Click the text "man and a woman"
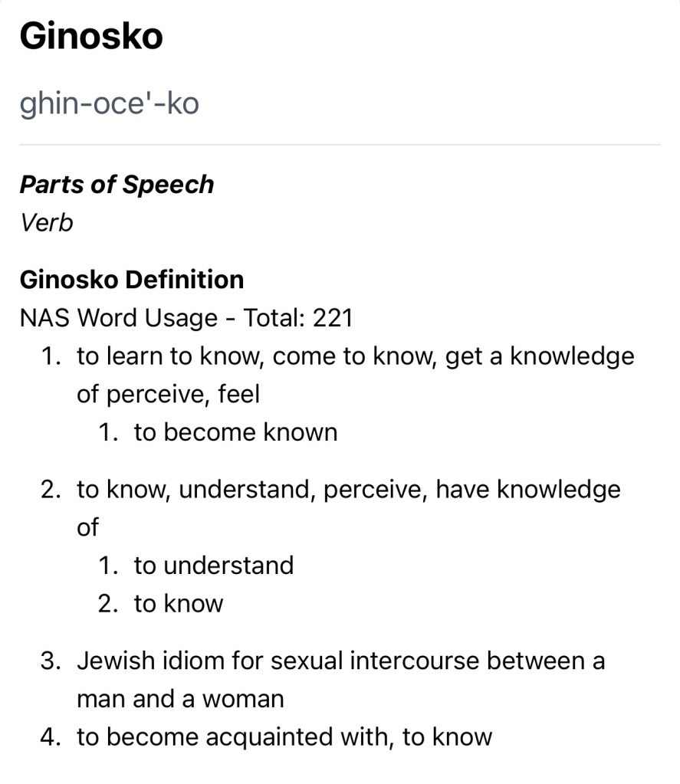Screen dimensions: 680x784 click(180, 699)
